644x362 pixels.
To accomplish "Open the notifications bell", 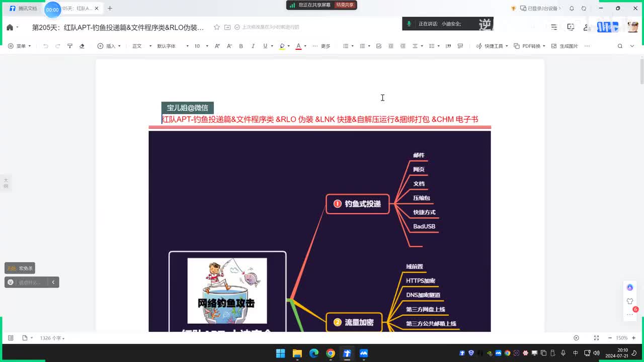I will tap(572, 9).
